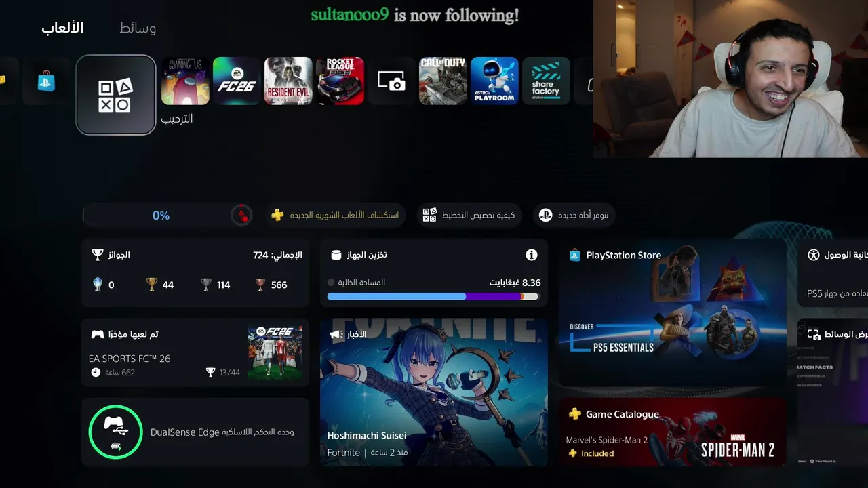Click the 662 hours play time

point(113,372)
